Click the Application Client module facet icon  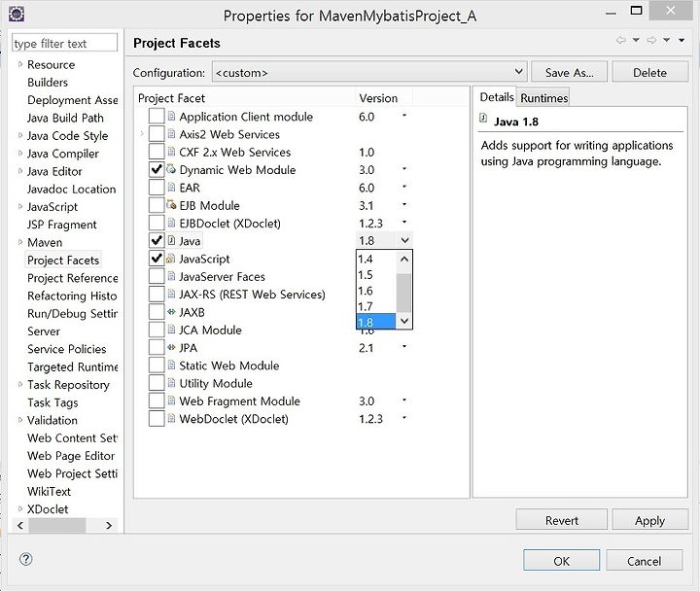[171, 116]
